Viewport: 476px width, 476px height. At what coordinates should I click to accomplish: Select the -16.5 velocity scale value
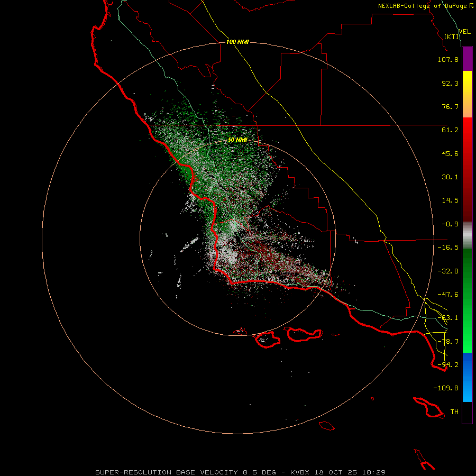448,248
